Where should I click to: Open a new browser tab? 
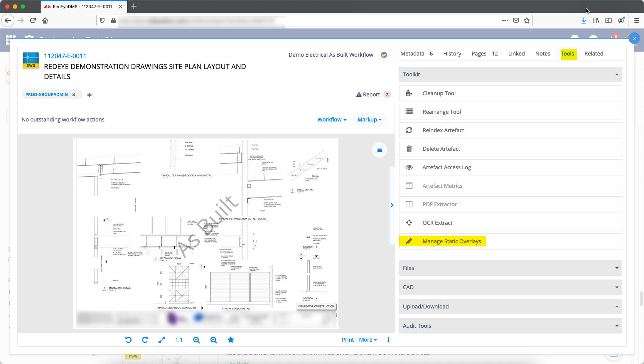[x=134, y=6]
